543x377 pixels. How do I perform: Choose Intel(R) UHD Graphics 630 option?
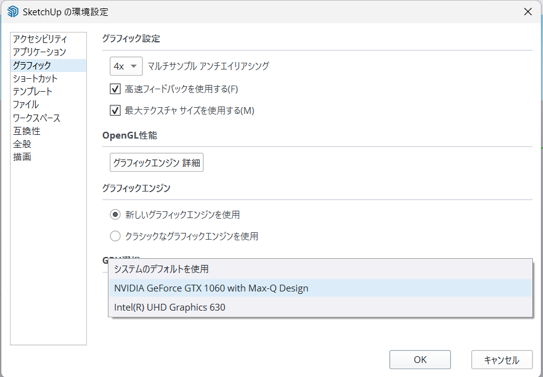pyautogui.click(x=320, y=307)
